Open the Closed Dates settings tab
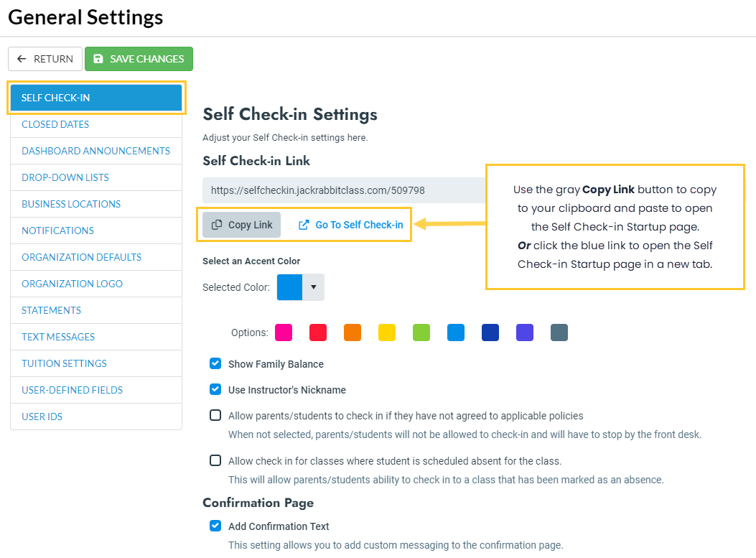The height and width of the screenshot is (558, 756). click(55, 124)
